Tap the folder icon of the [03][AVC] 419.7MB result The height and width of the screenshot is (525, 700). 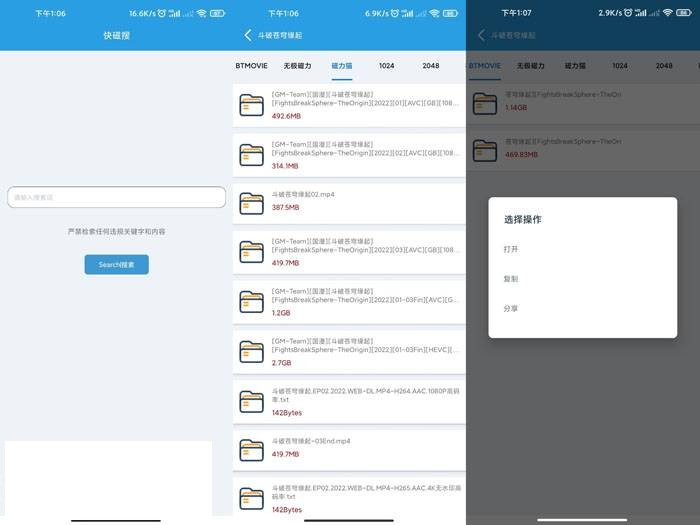[x=251, y=252]
